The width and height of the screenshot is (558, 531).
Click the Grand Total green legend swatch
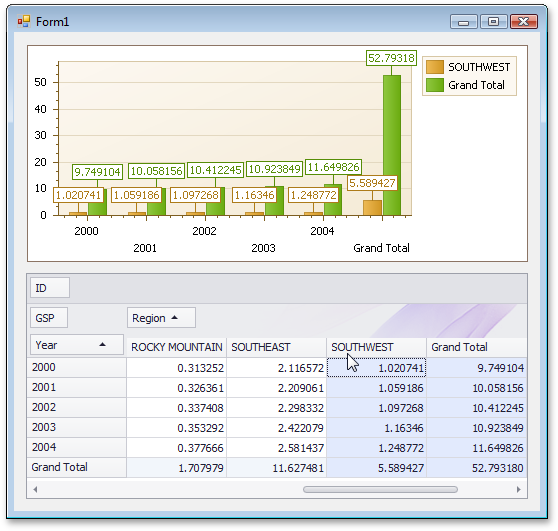pyautogui.click(x=435, y=85)
